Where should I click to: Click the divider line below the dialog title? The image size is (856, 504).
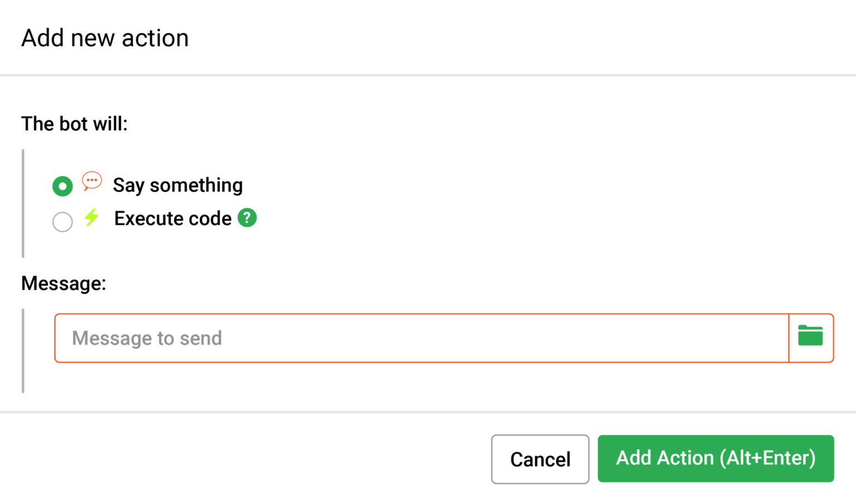(x=428, y=75)
